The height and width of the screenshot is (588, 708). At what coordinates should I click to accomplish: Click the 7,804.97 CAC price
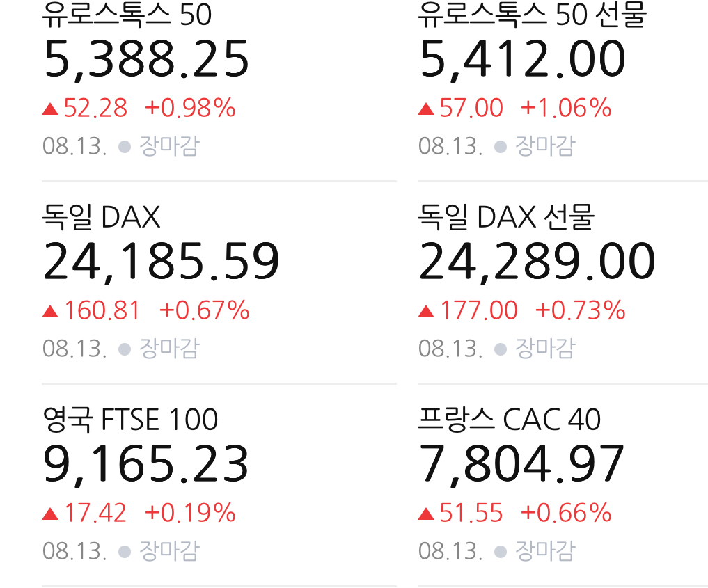[x=522, y=465]
